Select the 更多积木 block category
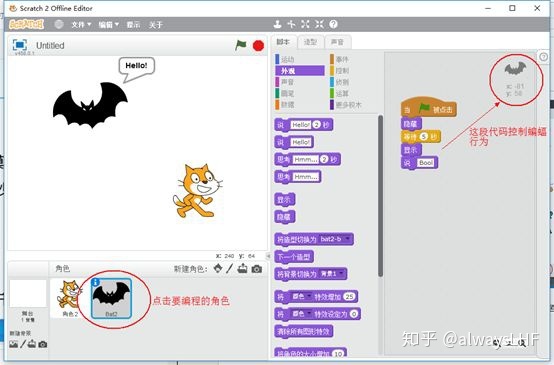554x365 pixels. (x=354, y=105)
